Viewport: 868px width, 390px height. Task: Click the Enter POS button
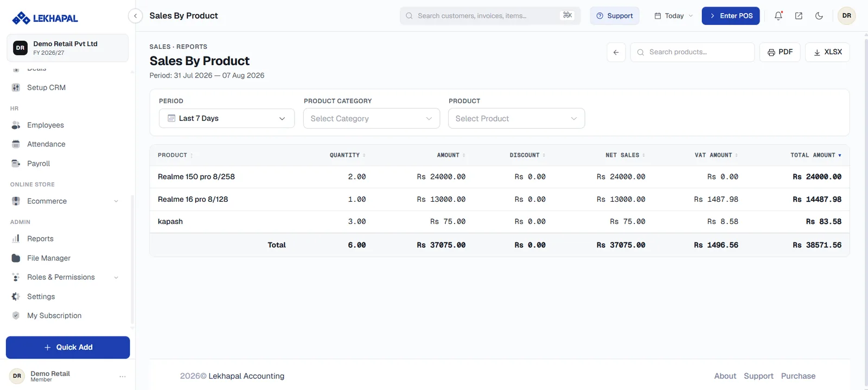click(x=731, y=16)
